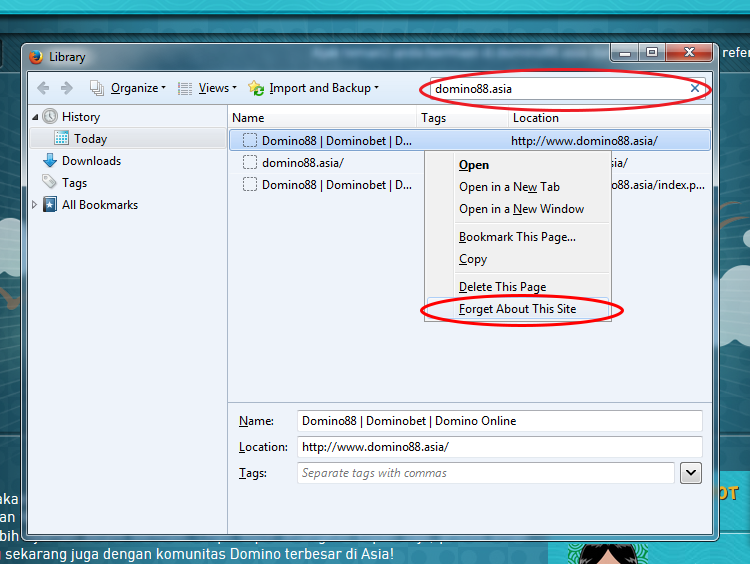Close the Library window
Image resolution: width=750 pixels, height=564 pixels.
689,53
